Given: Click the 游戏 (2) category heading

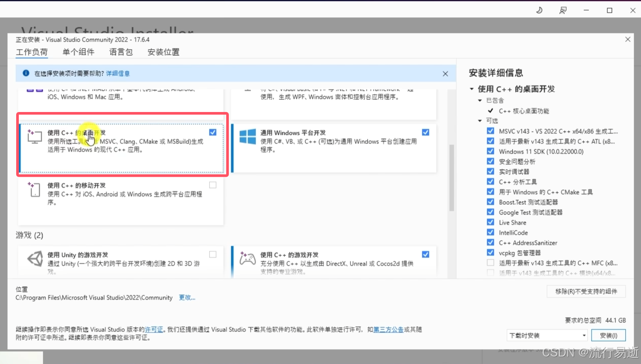Looking at the screenshot, I should 29,235.
